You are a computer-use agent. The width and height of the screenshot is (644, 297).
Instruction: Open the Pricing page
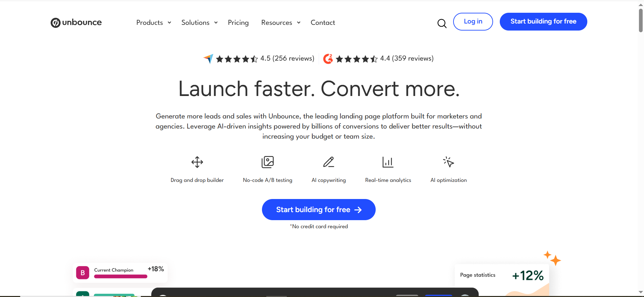point(238,22)
